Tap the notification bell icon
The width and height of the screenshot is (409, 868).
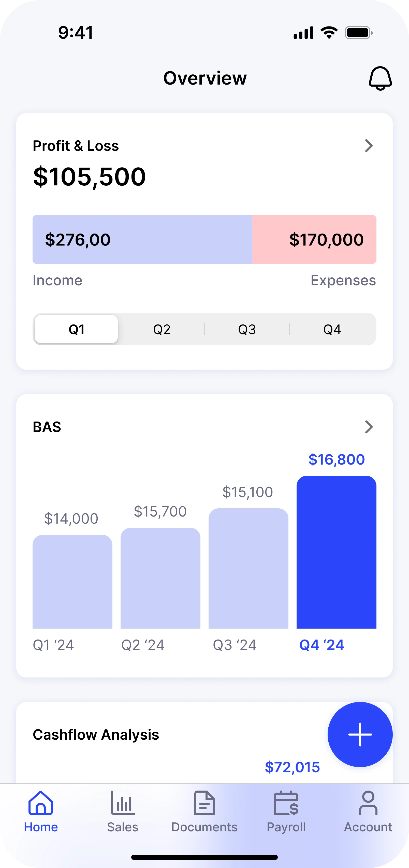(x=380, y=78)
